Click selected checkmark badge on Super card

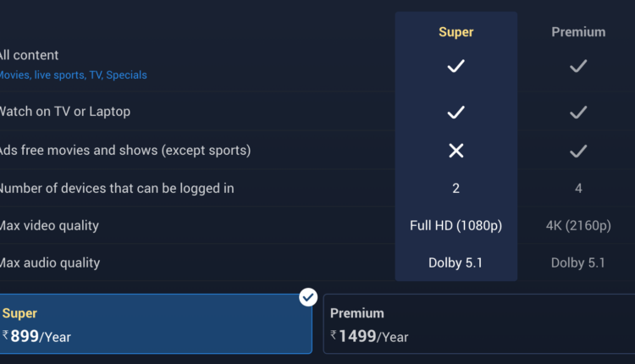pyautogui.click(x=308, y=297)
